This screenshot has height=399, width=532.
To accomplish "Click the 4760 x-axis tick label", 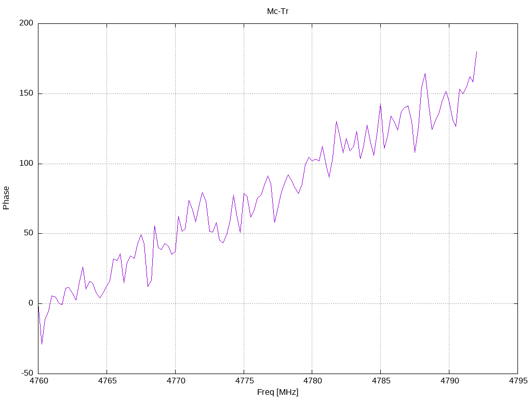I will (39, 381).
